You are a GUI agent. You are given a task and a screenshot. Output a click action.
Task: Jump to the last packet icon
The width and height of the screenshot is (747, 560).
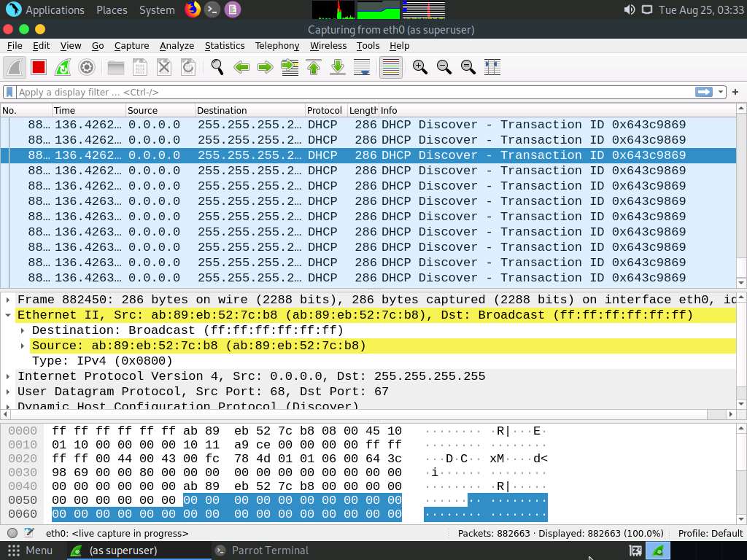point(338,67)
